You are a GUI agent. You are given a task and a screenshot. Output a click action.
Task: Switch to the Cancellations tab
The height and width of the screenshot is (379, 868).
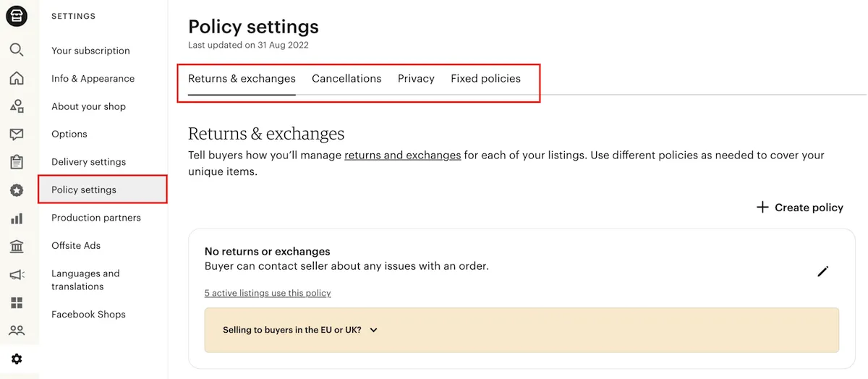(346, 79)
